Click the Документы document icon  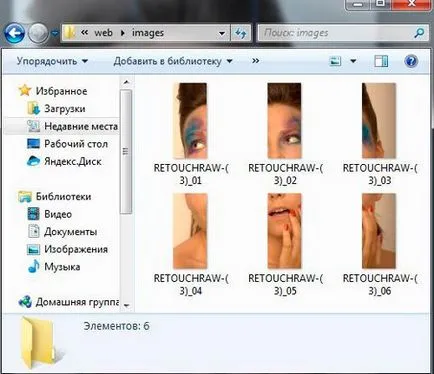(34, 231)
